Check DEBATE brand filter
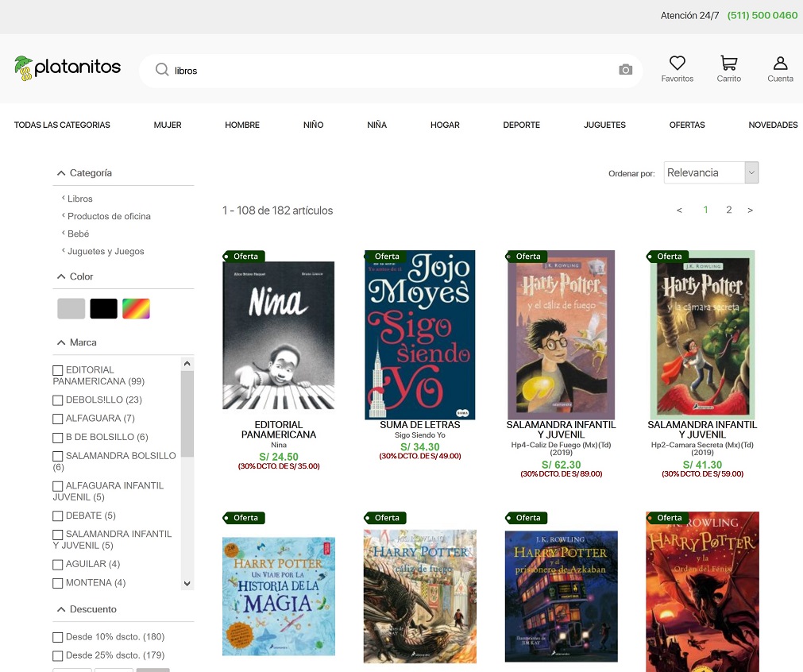 click(x=58, y=516)
